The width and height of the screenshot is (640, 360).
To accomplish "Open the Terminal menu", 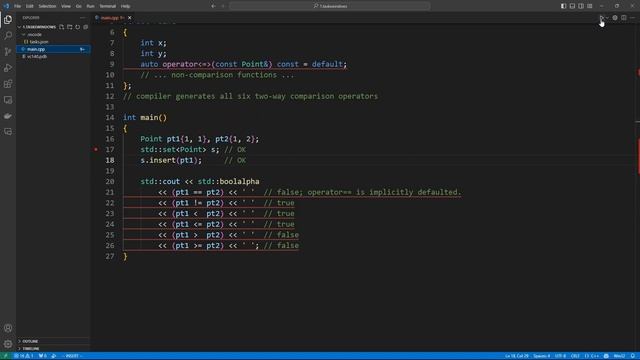I will point(108,6).
